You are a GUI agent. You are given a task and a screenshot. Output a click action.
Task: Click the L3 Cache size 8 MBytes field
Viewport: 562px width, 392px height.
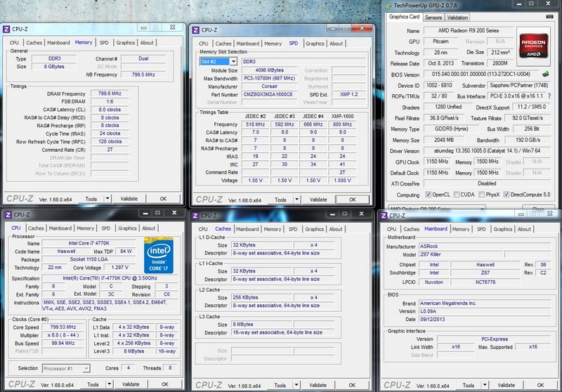tap(262, 325)
